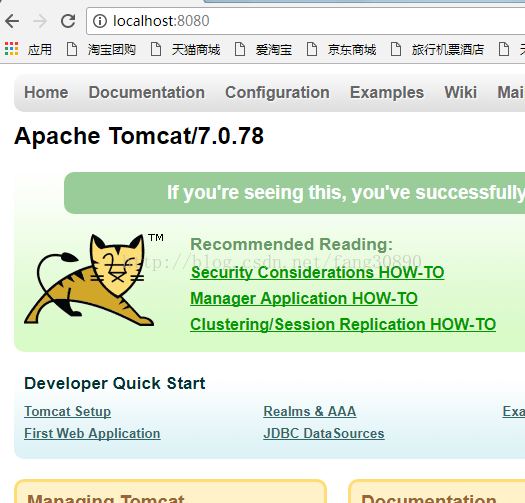Open Clustering/Session Replication HOW-TO link
The width and height of the screenshot is (525, 503).
coord(343,325)
